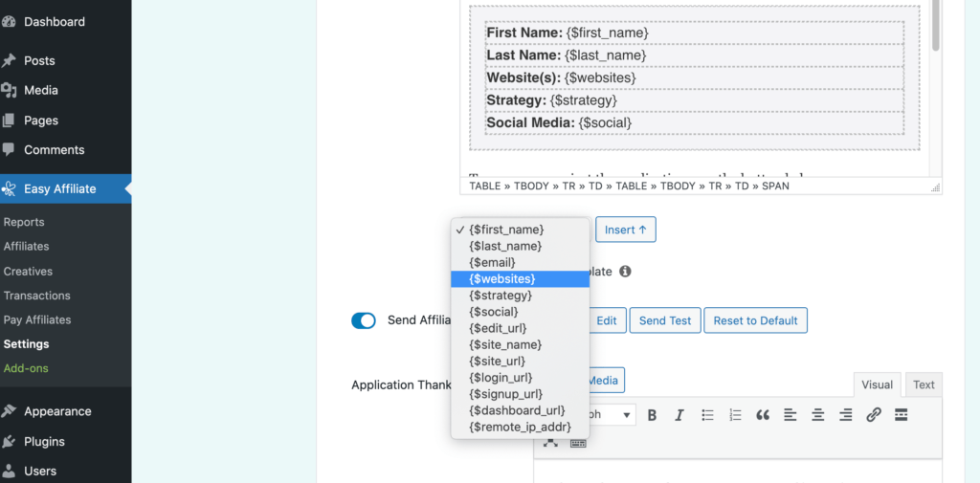Insert Read More tag
Viewport: 980px width, 483px height.
pos(901,415)
